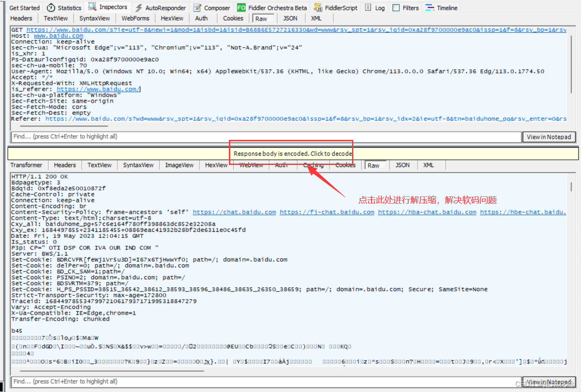This screenshot has height=392, width=581.
Task: Select request HexView tab
Action: (x=172, y=18)
